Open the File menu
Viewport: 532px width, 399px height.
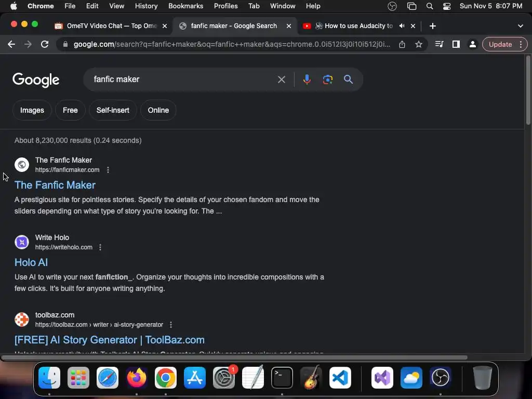pyautogui.click(x=70, y=6)
